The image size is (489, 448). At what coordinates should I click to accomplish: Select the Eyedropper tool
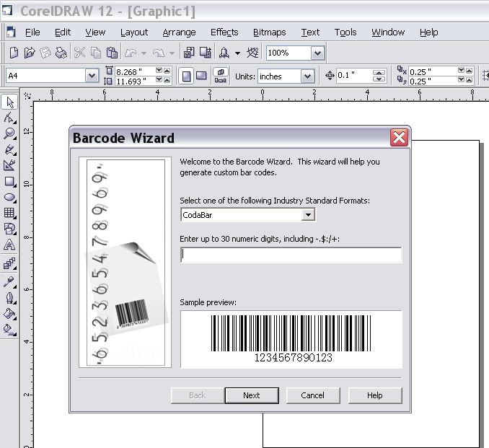tap(9, 282)
